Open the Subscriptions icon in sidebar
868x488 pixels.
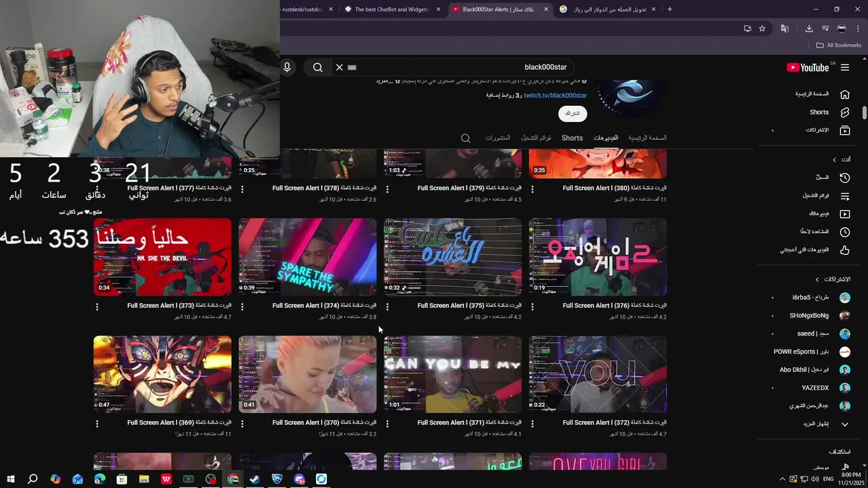pos(845,130)
